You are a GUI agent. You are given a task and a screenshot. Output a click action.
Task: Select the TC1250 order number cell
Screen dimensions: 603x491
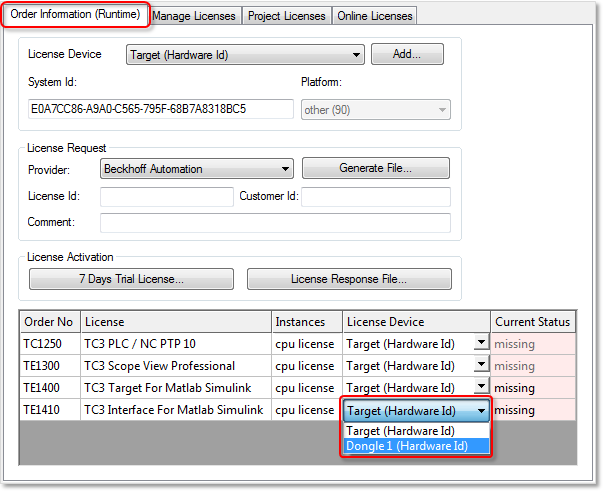[x=50, y=344]
